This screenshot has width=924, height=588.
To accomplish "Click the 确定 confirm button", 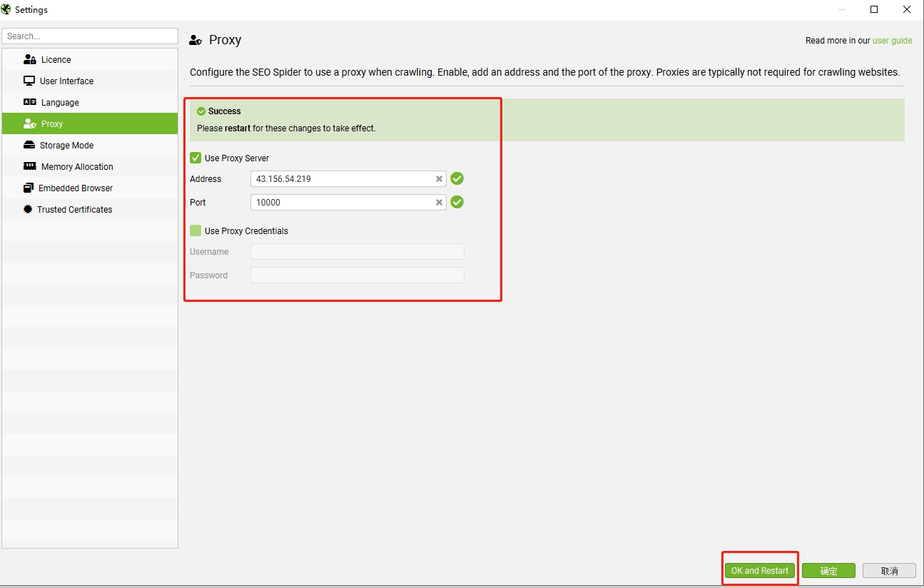I will [x=828, y=571].
